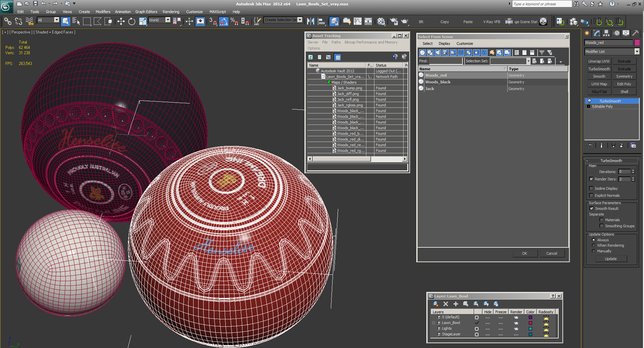Open the Paths menu in Asset Tracking
Screen dimensions: 644x348
pos(336,42)
